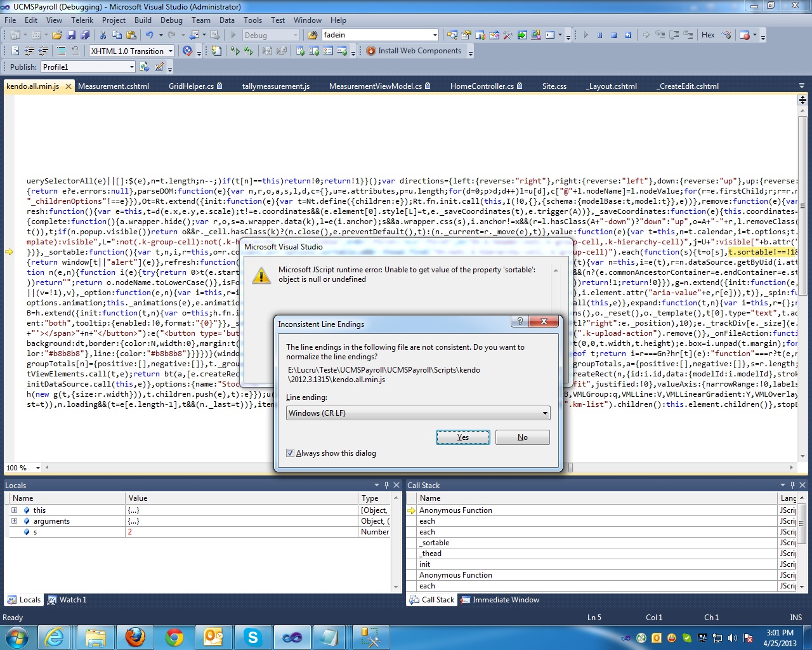Image resolution: width=812 pixels, height=650 pixels.
Task: Click the Save All toolbar icon
Action: pyautogui.click(x=84, y=36)
